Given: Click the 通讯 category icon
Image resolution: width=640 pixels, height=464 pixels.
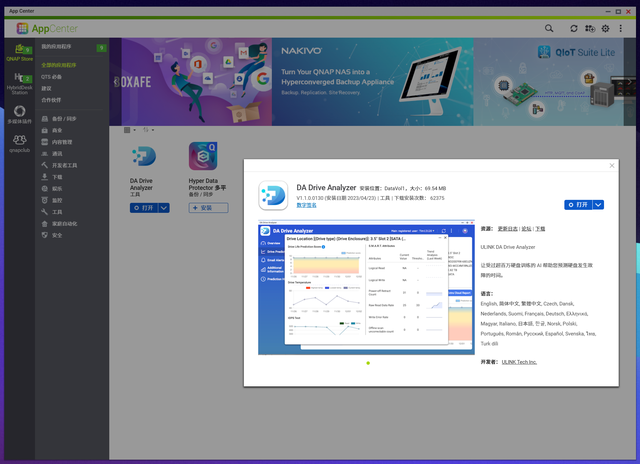Looking at the screenshot, I should [x=45, y=154].
